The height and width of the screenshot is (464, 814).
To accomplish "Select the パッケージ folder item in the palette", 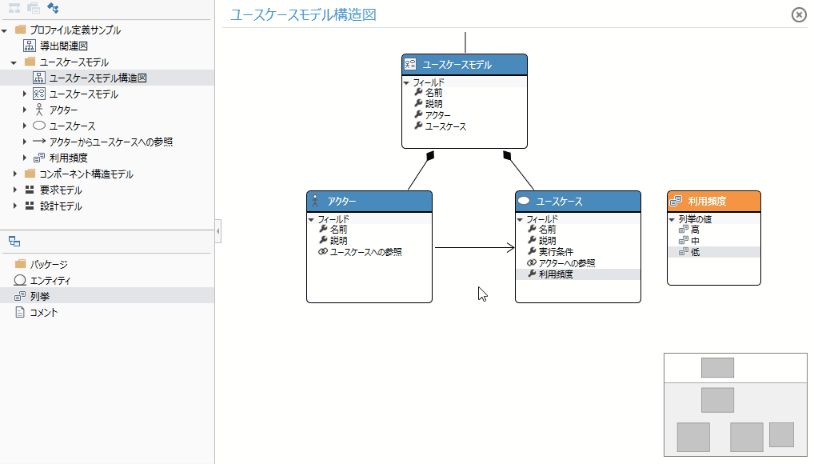I will (47, 264).
